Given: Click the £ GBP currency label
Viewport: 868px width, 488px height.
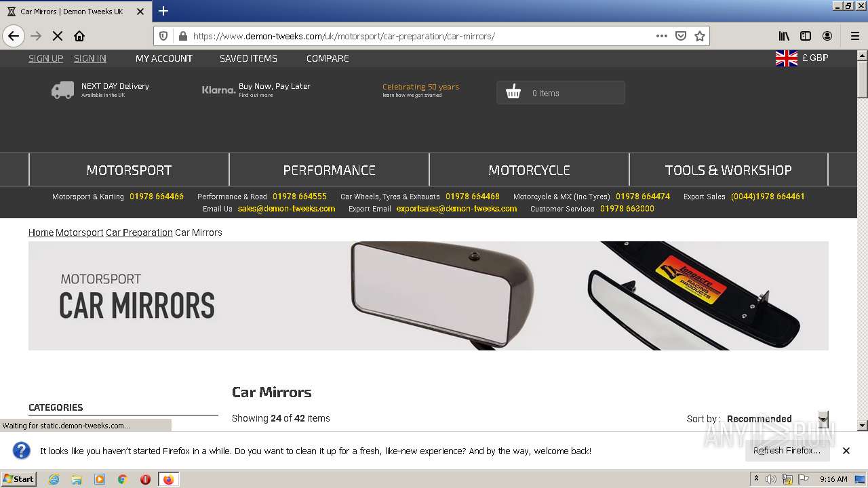Looking at the screenshot, I should click(815, 58).
